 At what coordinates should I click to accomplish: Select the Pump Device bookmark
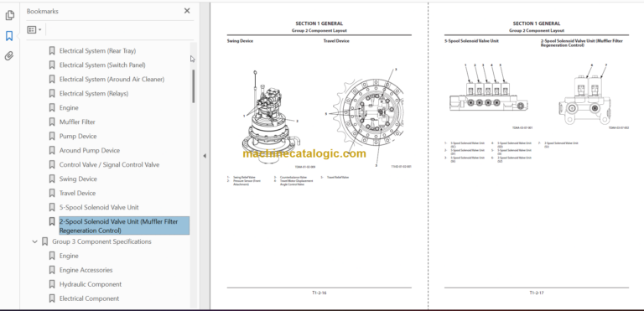pyautogui.click(x=78, y=136)
